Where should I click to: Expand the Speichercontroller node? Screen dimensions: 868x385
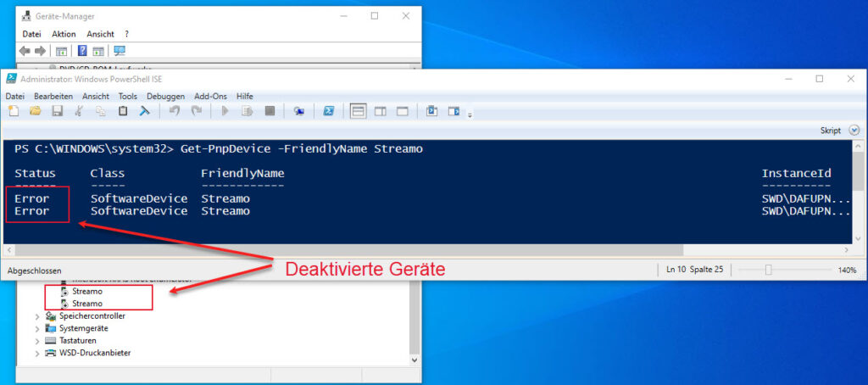(37, 316)
